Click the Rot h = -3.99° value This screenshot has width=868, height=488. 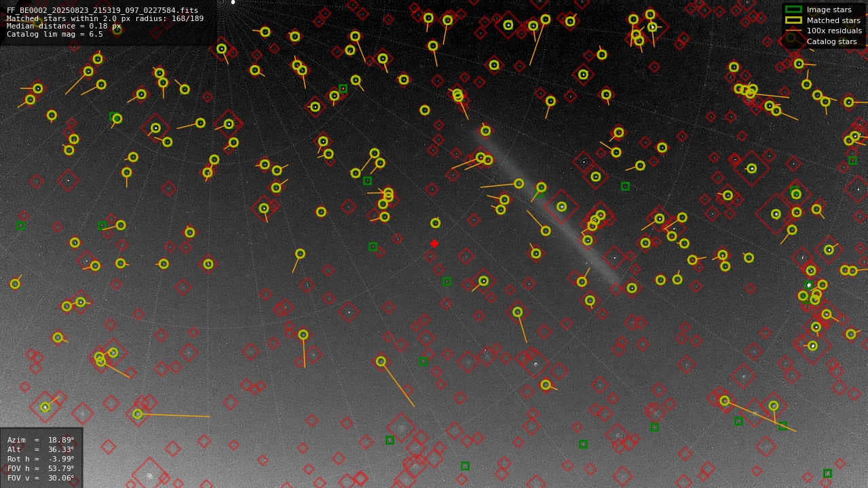tap(41, 459)
